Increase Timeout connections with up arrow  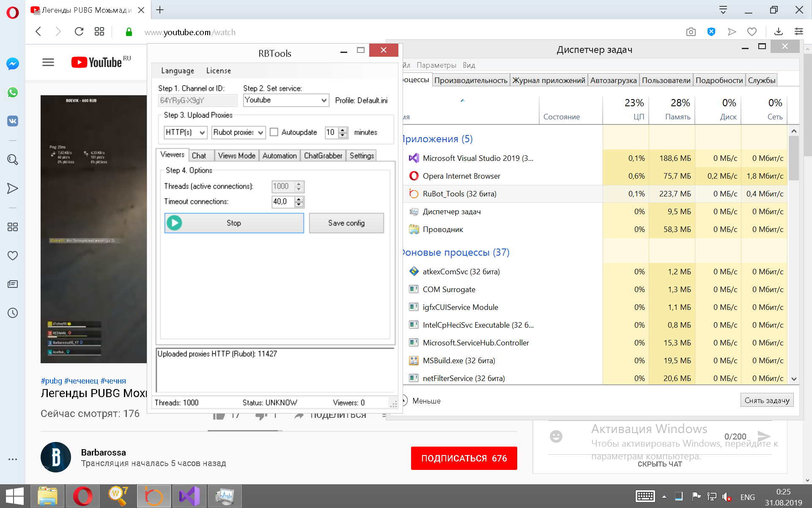click(x=299, y=199)
